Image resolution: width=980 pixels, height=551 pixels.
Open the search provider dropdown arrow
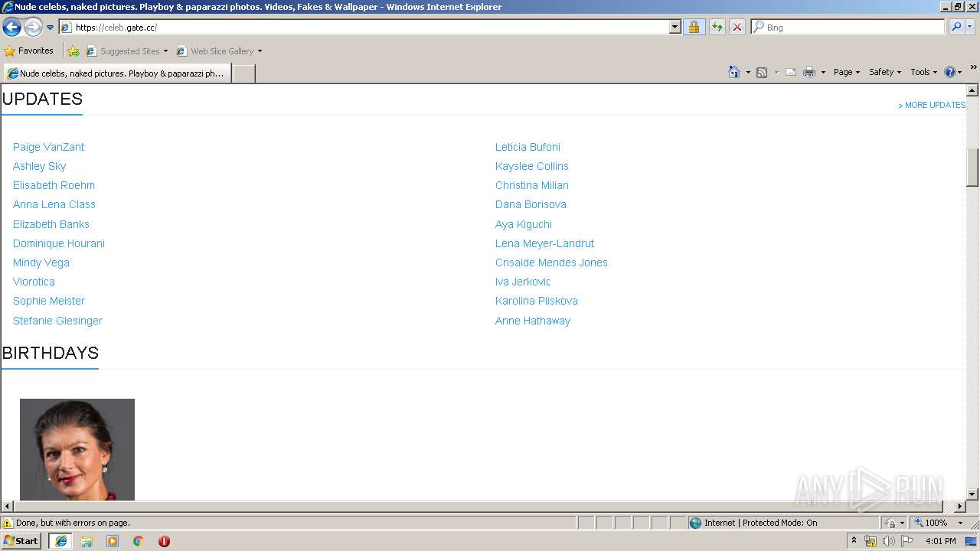tap(970, 27)
